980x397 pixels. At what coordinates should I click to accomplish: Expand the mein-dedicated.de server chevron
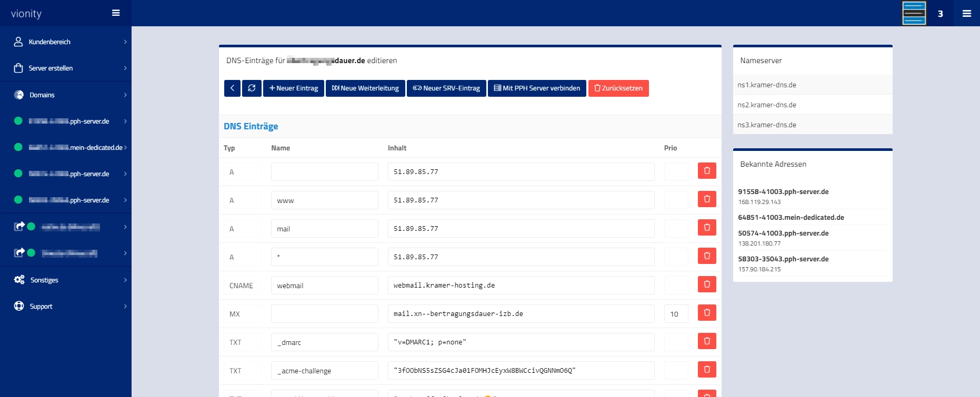tap(125, 147)
